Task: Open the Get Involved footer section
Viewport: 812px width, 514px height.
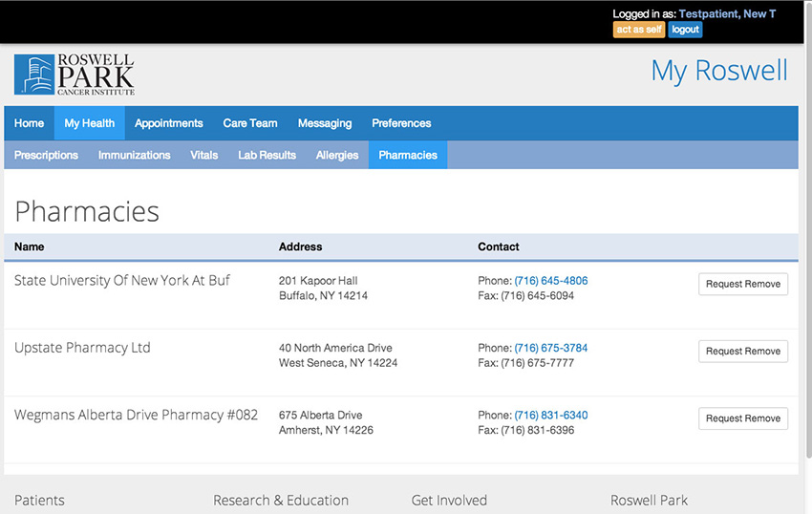Action: 449,501
